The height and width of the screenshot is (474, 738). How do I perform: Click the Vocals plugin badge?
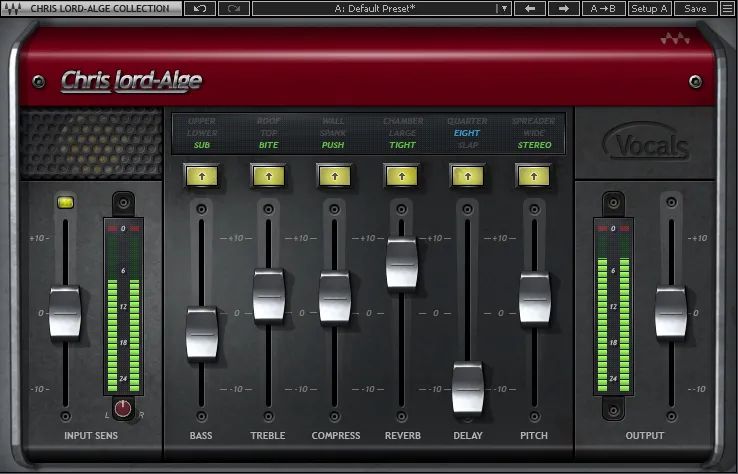645,142
